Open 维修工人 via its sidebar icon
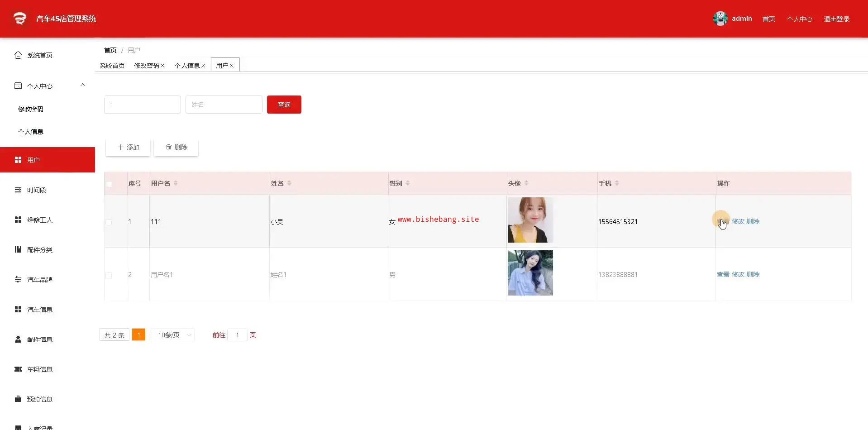This screenshot has width=868, height=430. (18, 220)
